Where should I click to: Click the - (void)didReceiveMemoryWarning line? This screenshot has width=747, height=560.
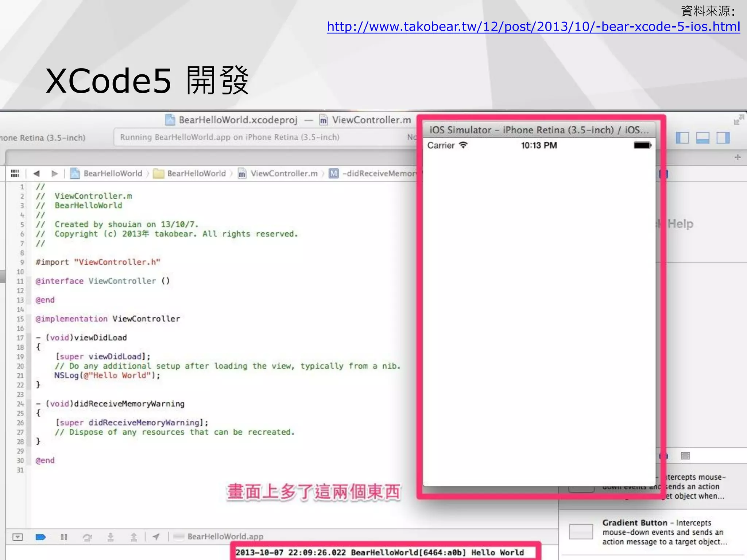(x=110, y=404)
